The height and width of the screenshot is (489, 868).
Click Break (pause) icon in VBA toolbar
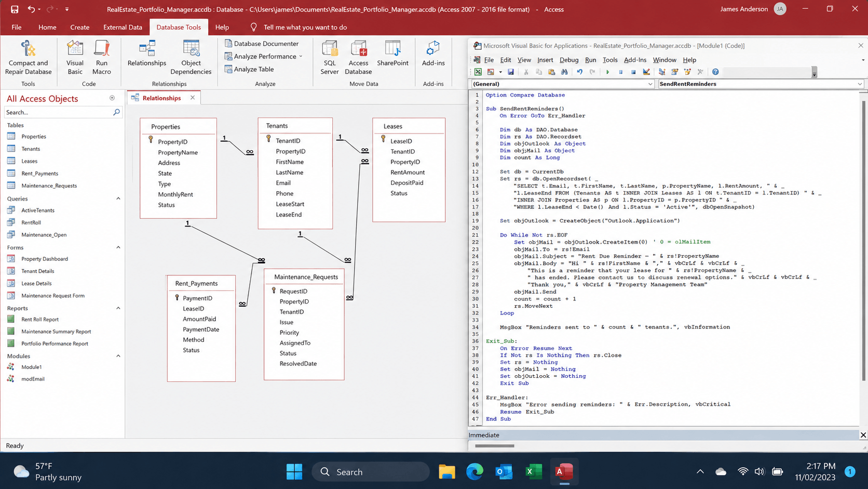coord(620,72)
